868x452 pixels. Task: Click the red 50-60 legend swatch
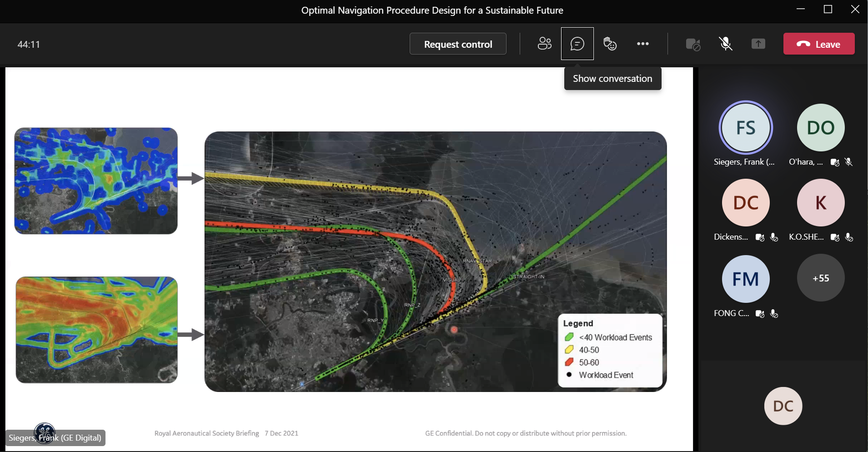click(x=569, y=362)
